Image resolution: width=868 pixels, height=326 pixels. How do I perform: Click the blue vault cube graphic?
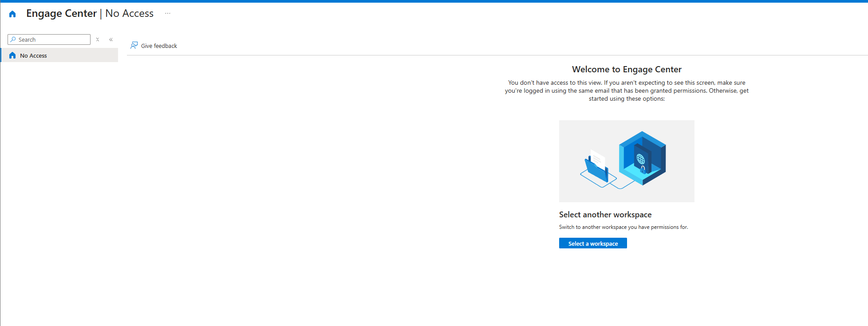pos(642,158)
